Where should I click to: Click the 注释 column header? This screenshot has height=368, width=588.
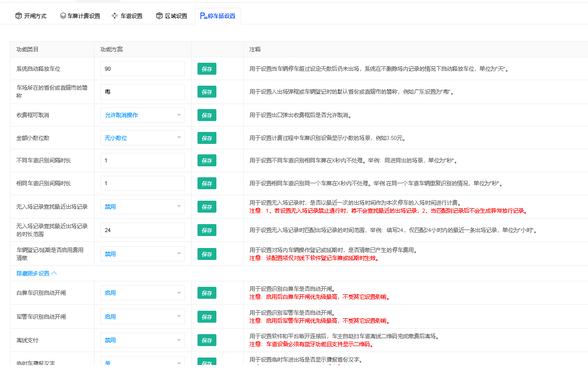255,49
